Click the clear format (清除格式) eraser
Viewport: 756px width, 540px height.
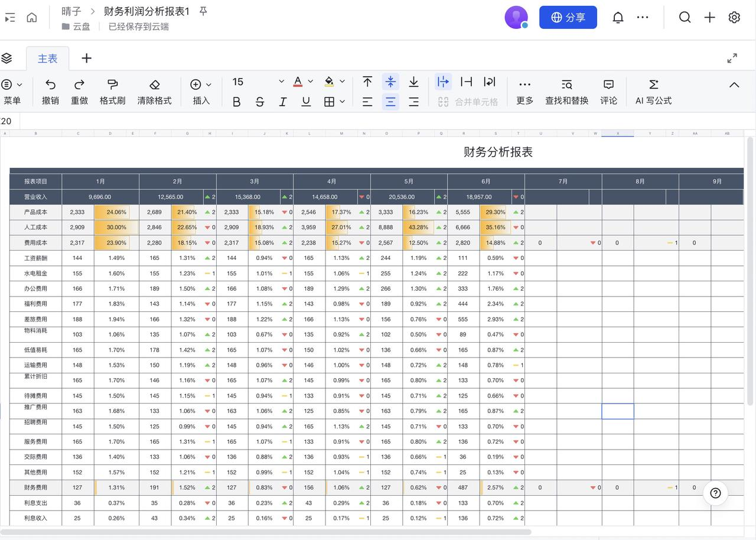coord(154,85)
